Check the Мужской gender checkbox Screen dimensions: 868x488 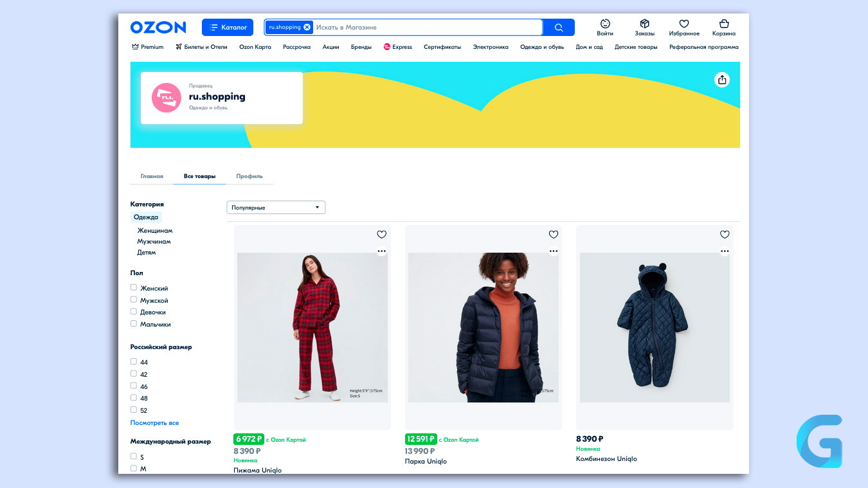coord(134,300)
